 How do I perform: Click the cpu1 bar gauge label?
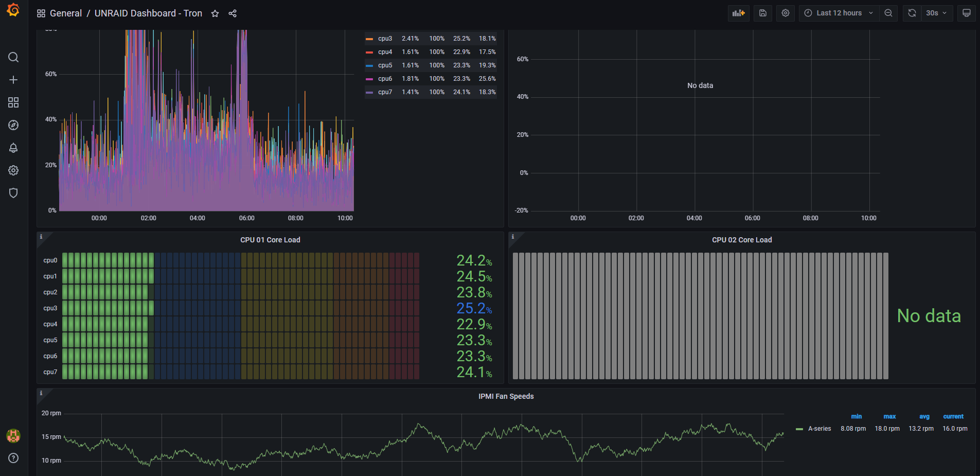tap(50, 276)
